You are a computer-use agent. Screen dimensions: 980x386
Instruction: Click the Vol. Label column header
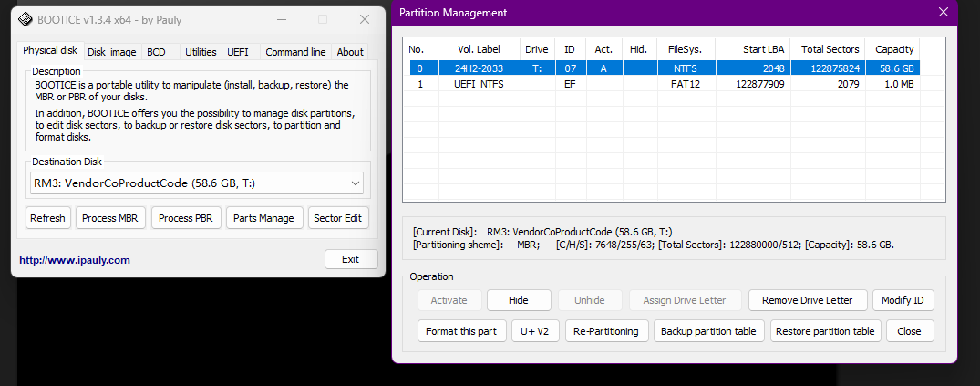pos(480,48)
